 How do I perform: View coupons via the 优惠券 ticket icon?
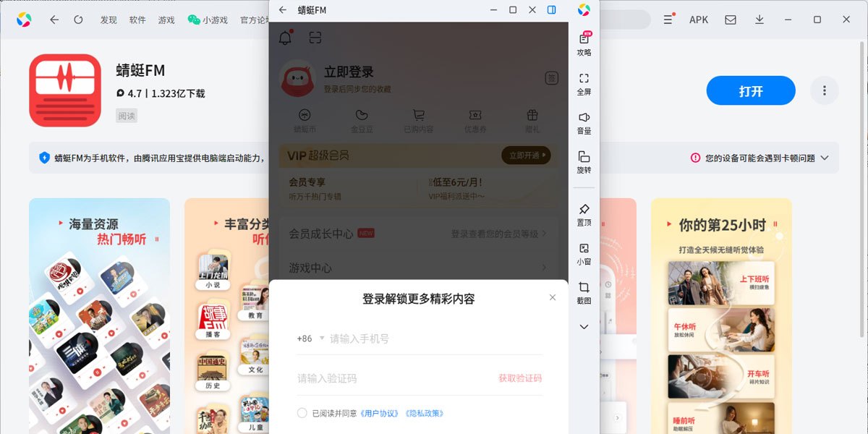pyautogui.click(x=475, y=119)
